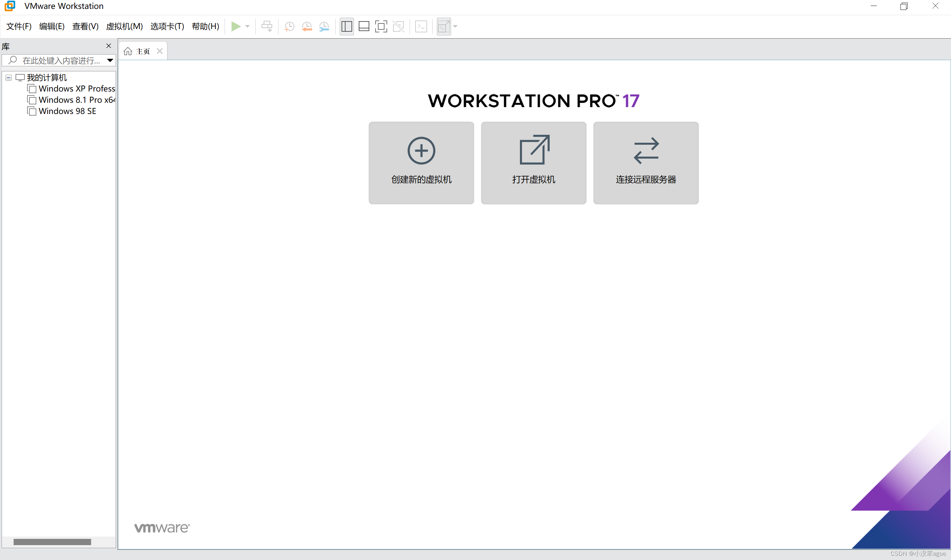Open the 虚拟机(M) menu
This screenshot has height=560, width=951.
pos(124,26)
